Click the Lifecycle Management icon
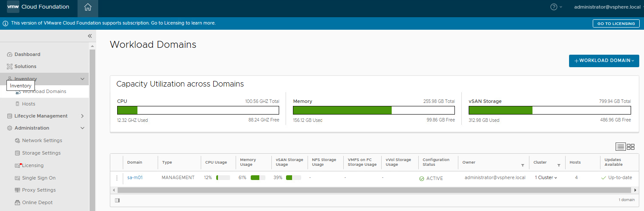Screen dimensions: 644x211 tap(9, 116)
